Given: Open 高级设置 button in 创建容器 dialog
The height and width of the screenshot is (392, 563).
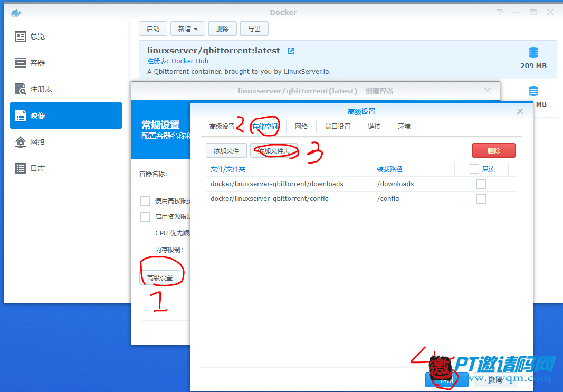Looking at the screenshot, I should pyautogui.click(x=160, y=278).
